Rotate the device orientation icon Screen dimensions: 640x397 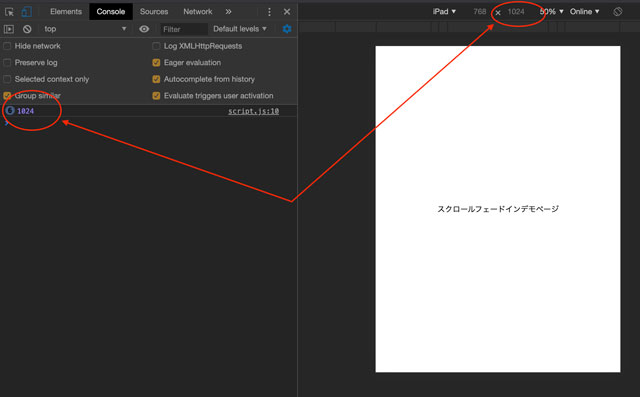618,12
